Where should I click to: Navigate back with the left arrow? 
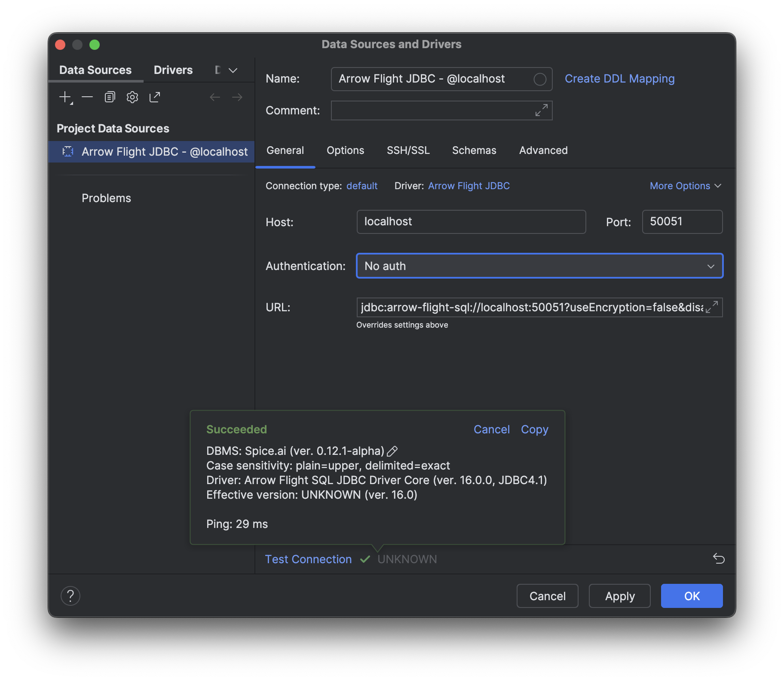point(215,97)
